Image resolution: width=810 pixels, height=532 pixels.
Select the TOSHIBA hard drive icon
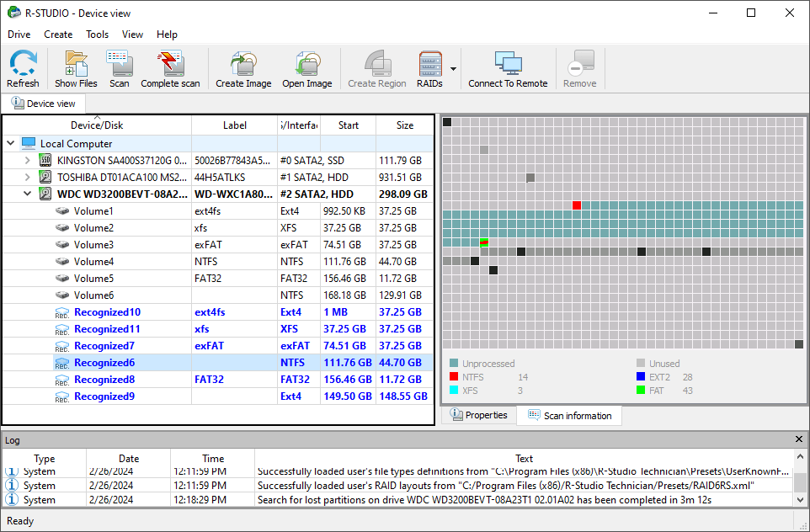point(45,177)
